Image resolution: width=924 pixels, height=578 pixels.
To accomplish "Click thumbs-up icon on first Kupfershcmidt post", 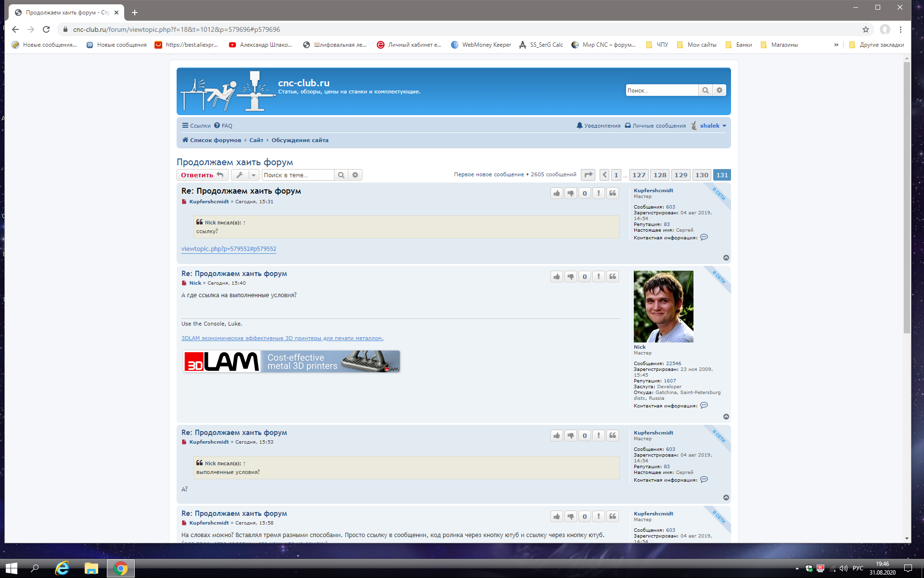I will click(556, 193).
